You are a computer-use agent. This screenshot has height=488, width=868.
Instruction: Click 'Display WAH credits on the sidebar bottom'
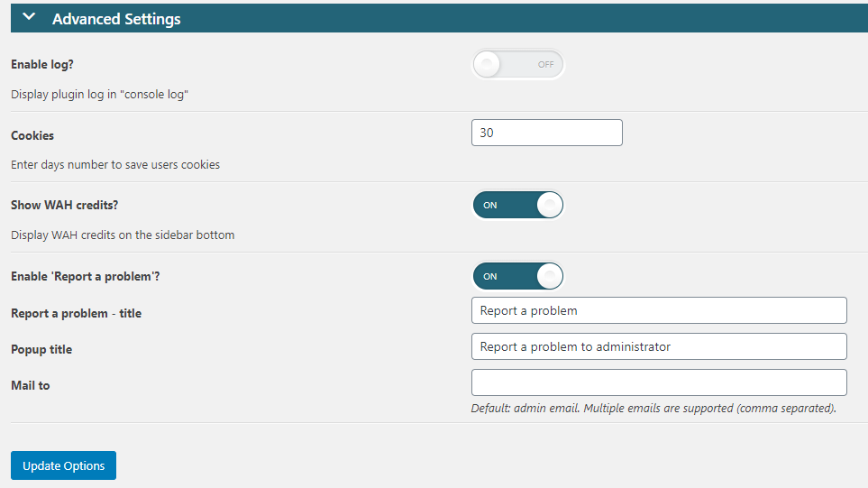(x=123, y=235)
